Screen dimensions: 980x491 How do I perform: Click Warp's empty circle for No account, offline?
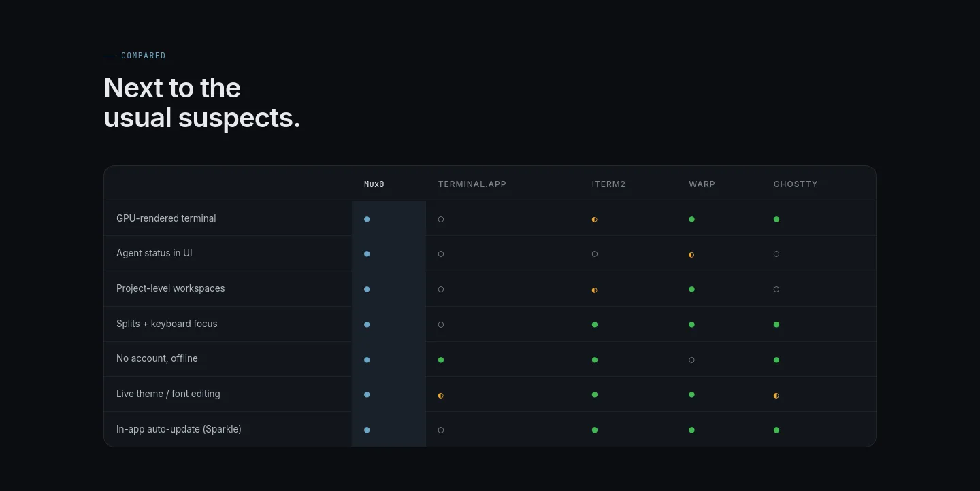coord(691,360)
